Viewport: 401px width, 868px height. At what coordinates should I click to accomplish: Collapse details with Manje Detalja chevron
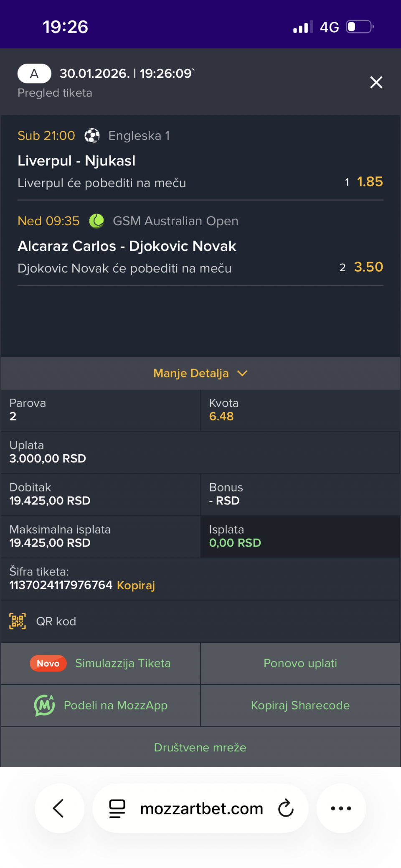[x=243, y=373]
